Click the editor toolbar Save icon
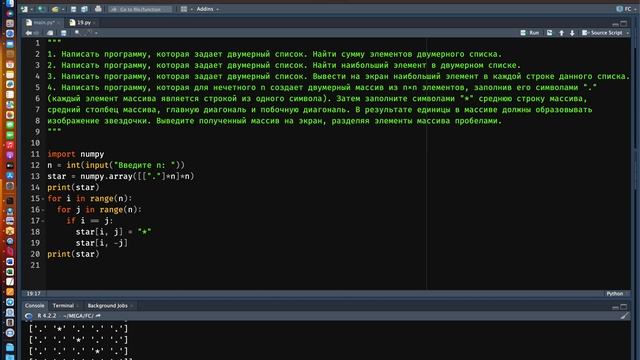The width and height of the screenshot is (640, 360). pos(63,33)
